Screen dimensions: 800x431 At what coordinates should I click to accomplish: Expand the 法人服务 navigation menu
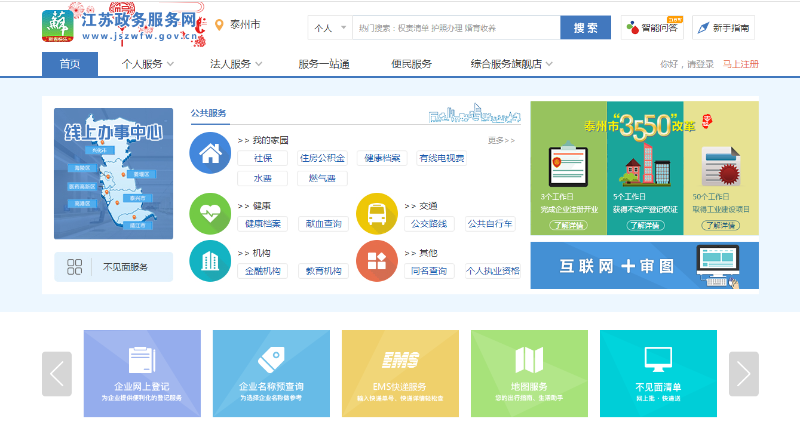232,64
